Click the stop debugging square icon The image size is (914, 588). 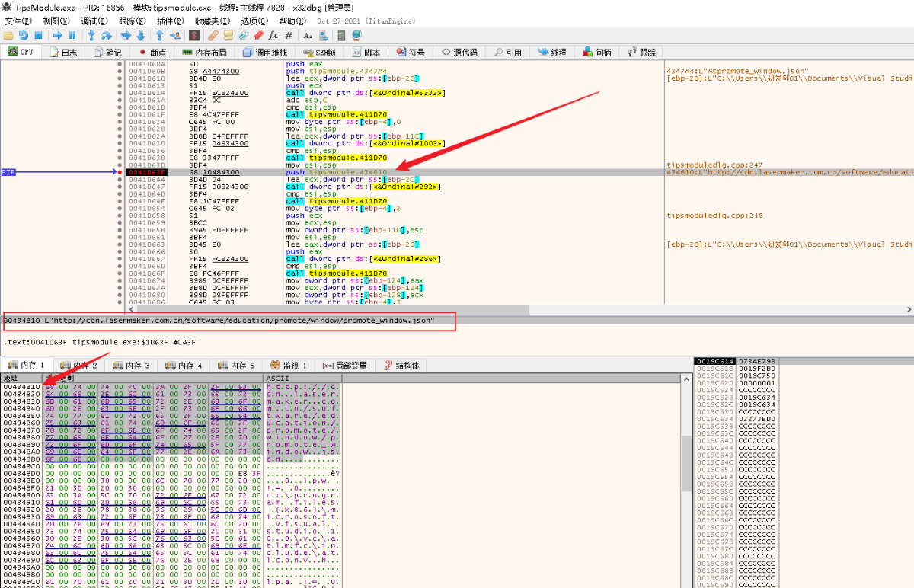(38, 35)
